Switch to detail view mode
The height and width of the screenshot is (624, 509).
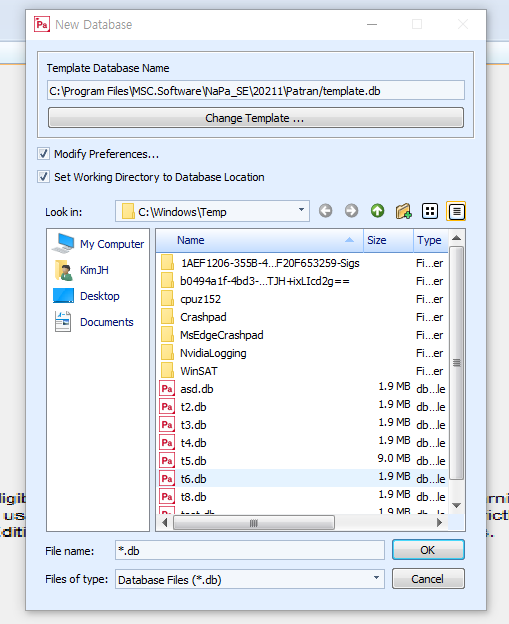[x=456, y=211]
